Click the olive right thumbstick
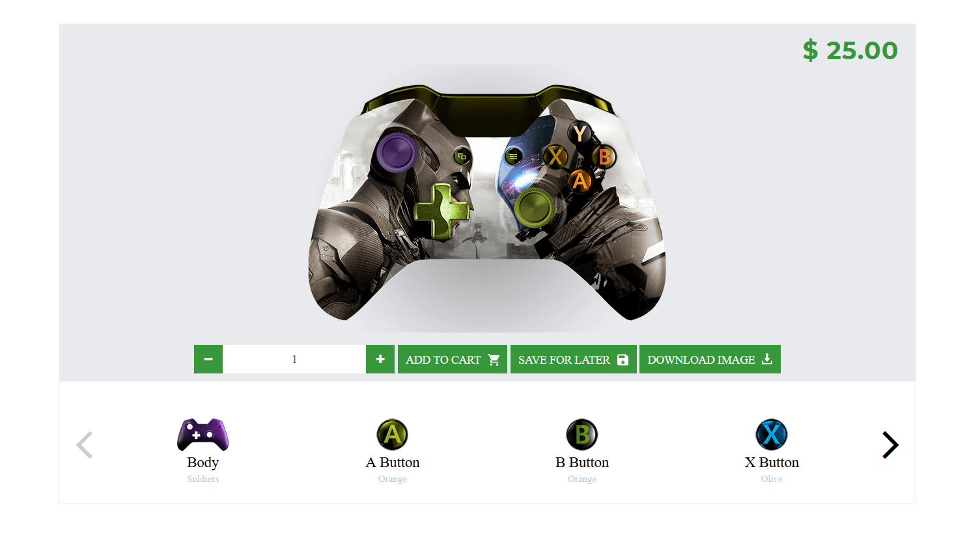Image resolution: width=980 pixels, height=540 pixels. click(x=535, y=208)
